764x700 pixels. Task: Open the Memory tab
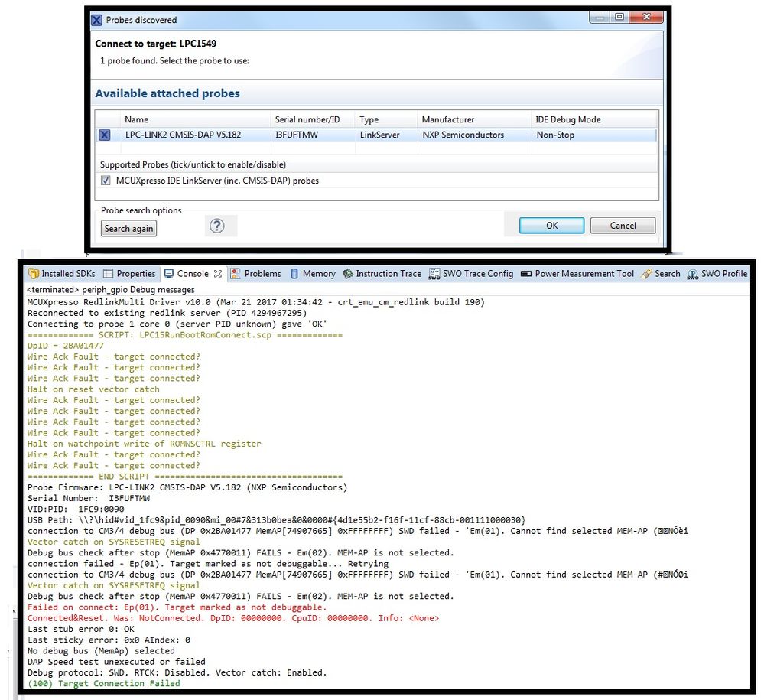[313, 273]
